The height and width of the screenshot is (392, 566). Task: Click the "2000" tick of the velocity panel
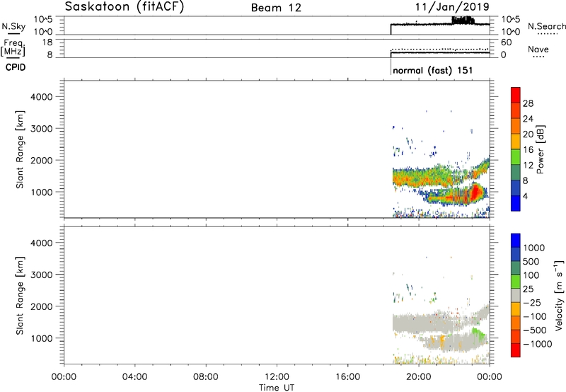[x=42, y=306]
